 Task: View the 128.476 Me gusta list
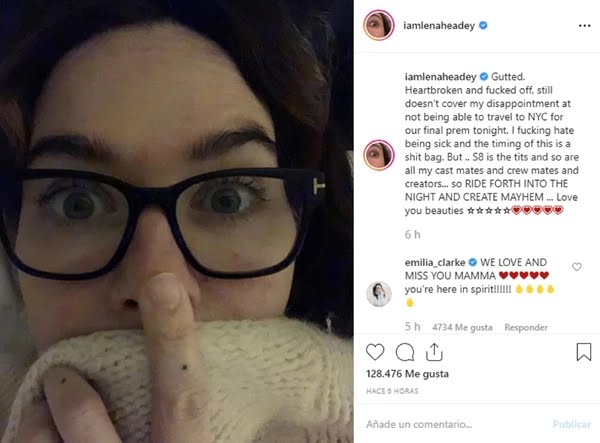pyautogui.click(x=408, y=374)
